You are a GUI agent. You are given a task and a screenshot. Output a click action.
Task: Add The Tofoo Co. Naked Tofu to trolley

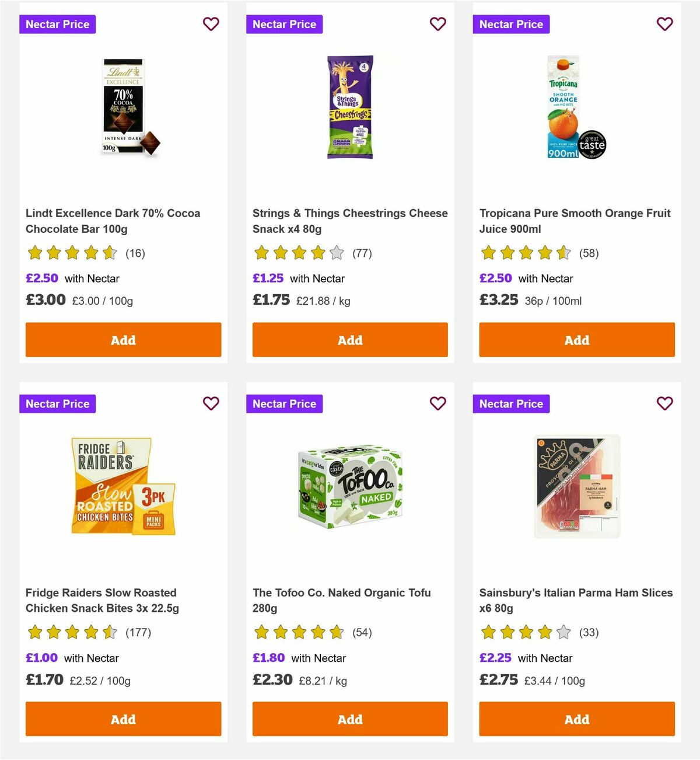(x=350, y=719)
